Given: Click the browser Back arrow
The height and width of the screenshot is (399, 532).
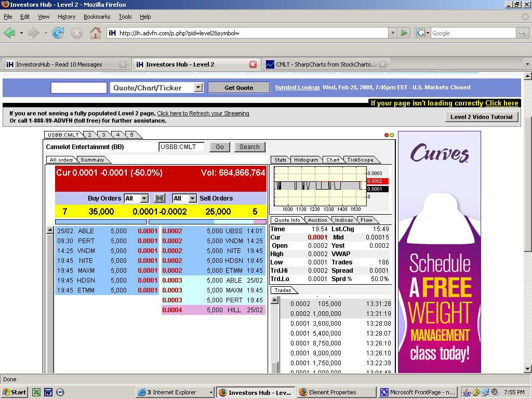Looking at the screenshot, I should pyautogui.click(x=9, y=33).
